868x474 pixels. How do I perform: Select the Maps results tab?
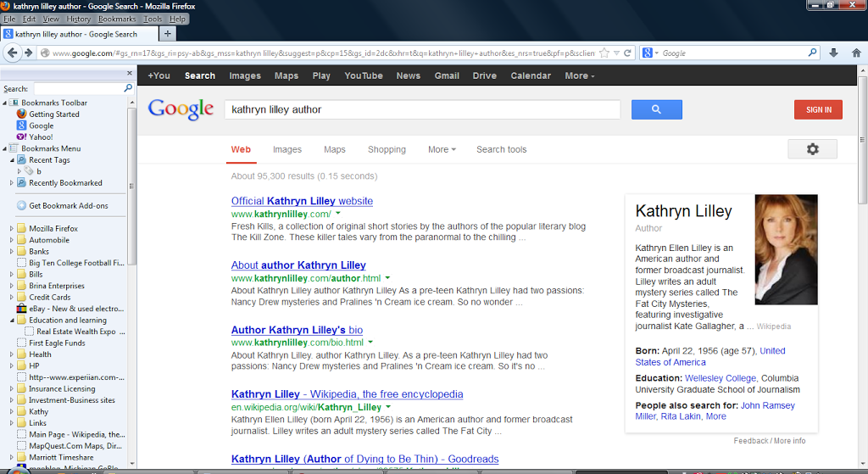(334, 149)
